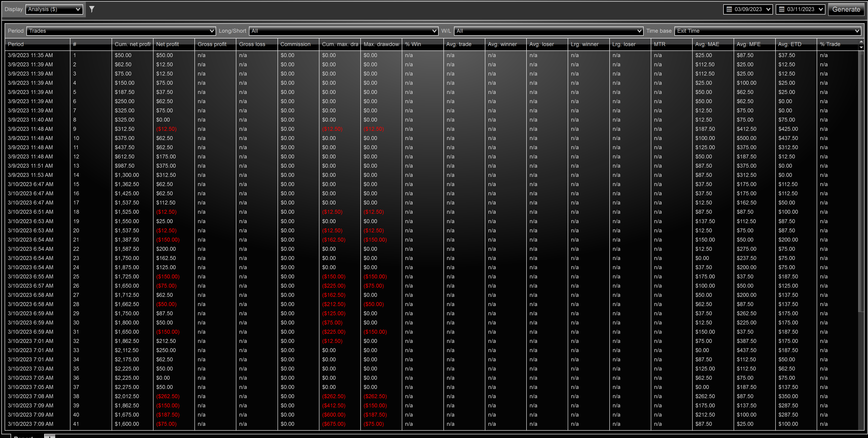Click the Max. drawdown column header
The image size is (868, 438).
(381, 44)
